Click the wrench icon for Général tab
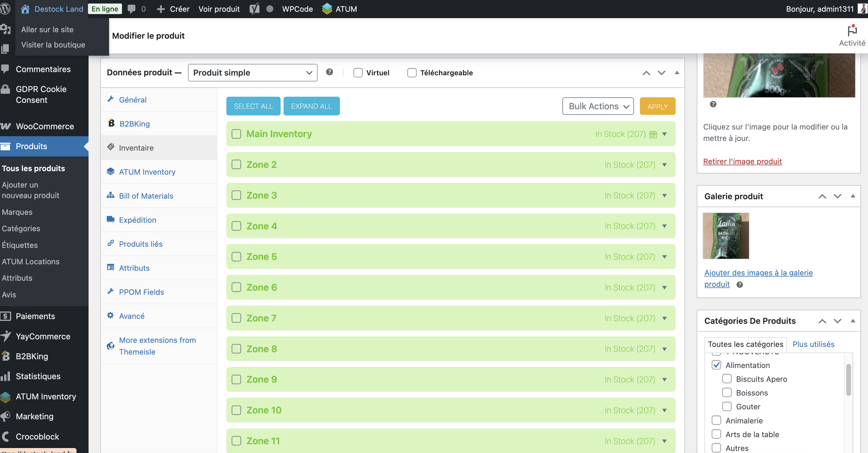The height and width of the screenshot is (453, 868). tap(111, 99)
